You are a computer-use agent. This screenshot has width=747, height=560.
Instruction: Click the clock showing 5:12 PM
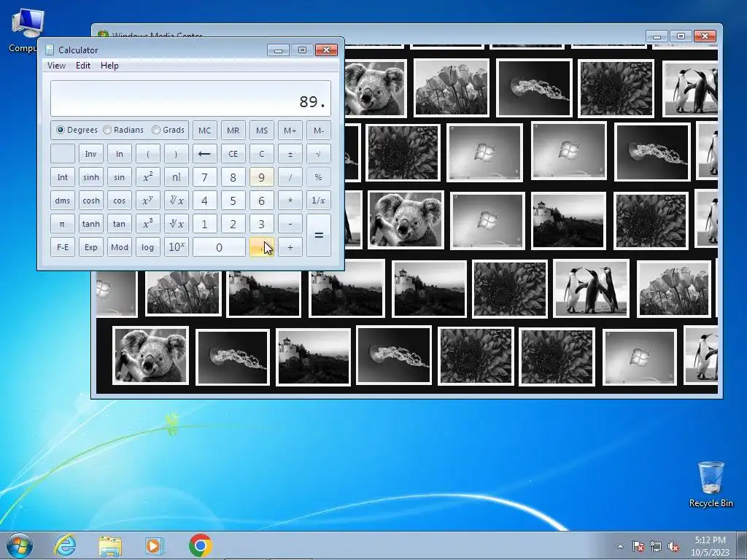[x=710, y=545]
